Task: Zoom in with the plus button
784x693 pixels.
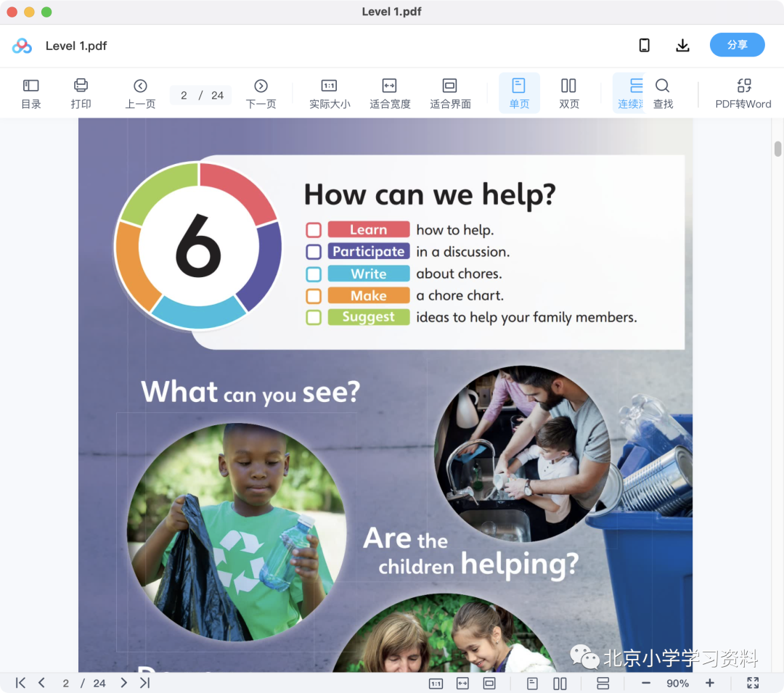Action: point(709,683)
